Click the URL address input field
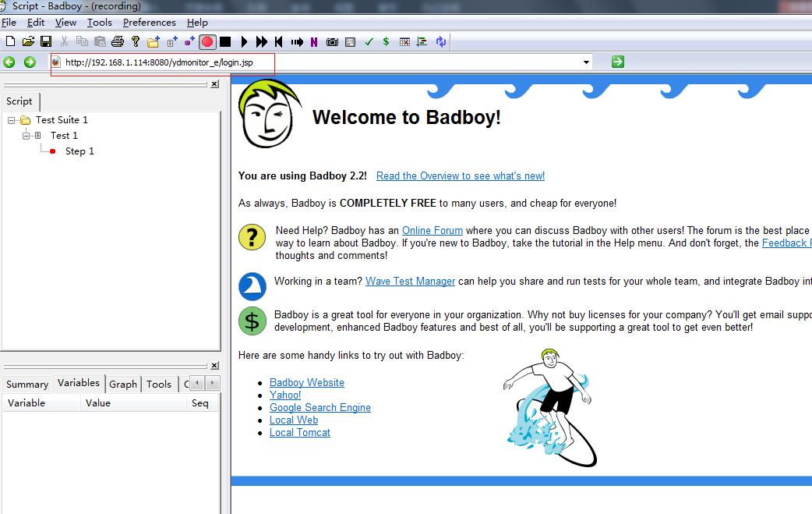This screenshot has width=812, height=514. (x=321, y=62)
